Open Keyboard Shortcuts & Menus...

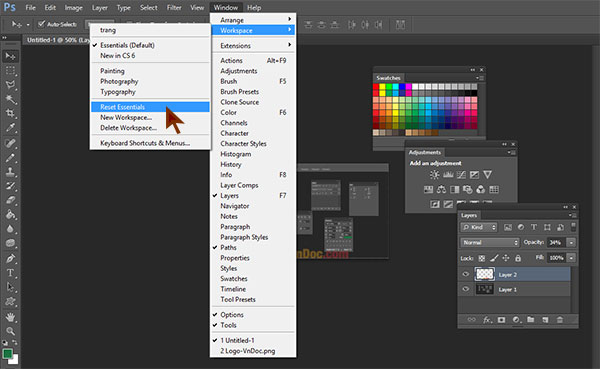tap(150, 143)
